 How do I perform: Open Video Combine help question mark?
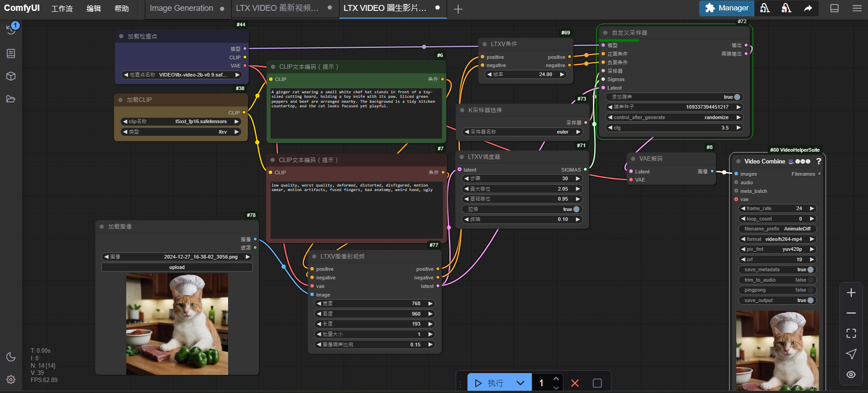818,161
